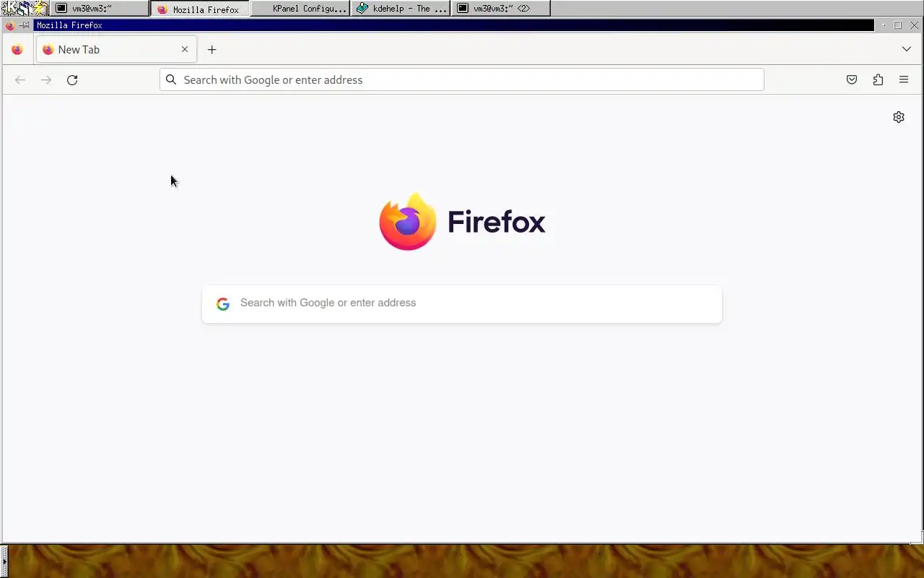Image resolution: width=924 pixels, height=578 pixels.
Task: Toggle the sticky pin on title bar
Action: [24, 25]
